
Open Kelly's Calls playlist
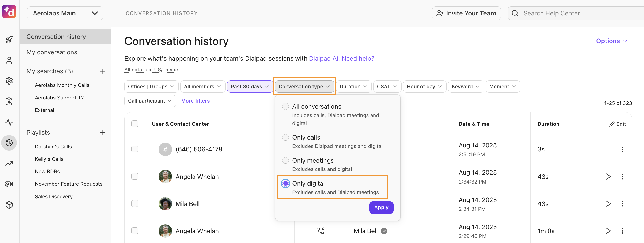[x=49, y=159]
